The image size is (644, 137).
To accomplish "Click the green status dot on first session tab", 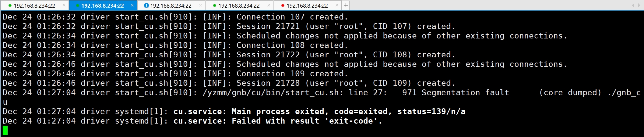I will click(10, 5).
